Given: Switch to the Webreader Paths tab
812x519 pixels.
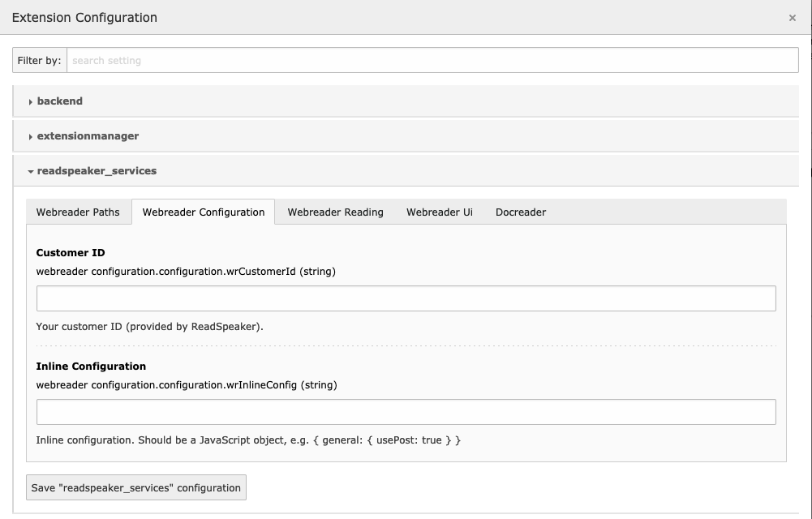Looking at the screenshot, I should coord(78,212).
